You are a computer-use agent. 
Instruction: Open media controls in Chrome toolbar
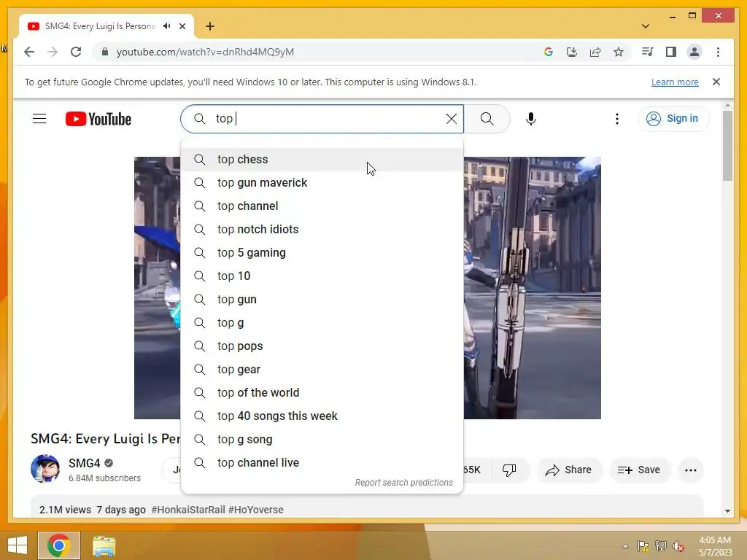tap(647, 52)
